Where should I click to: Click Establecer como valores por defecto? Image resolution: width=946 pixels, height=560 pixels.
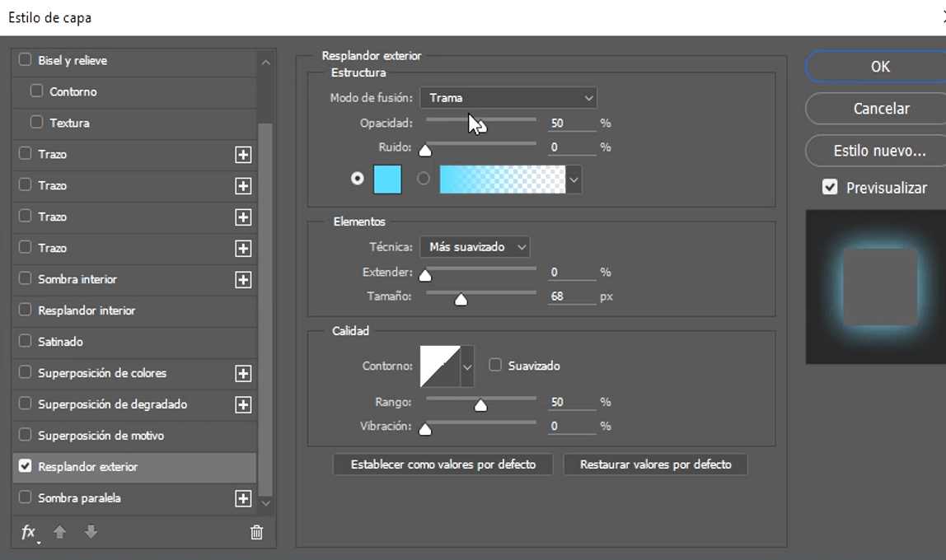[x=443, y=464]
